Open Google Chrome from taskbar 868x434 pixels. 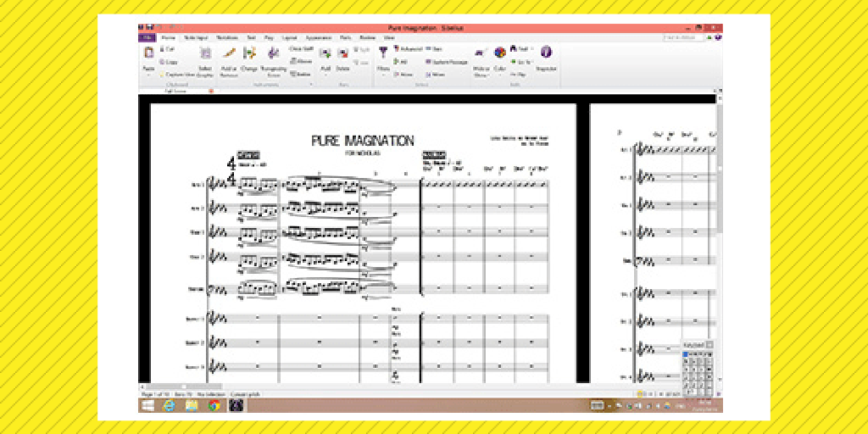click(x=214, y=405)
